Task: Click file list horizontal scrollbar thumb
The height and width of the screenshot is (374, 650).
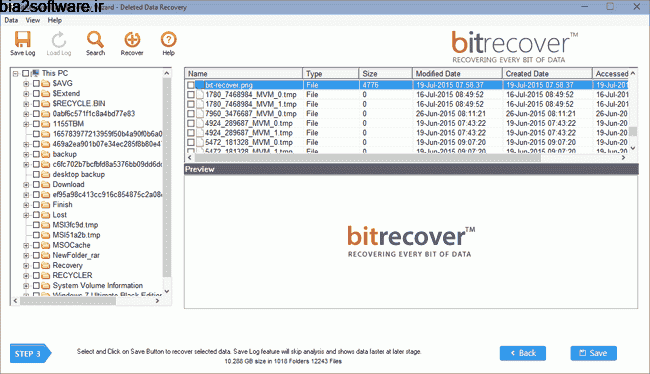Action: [367, 158]
